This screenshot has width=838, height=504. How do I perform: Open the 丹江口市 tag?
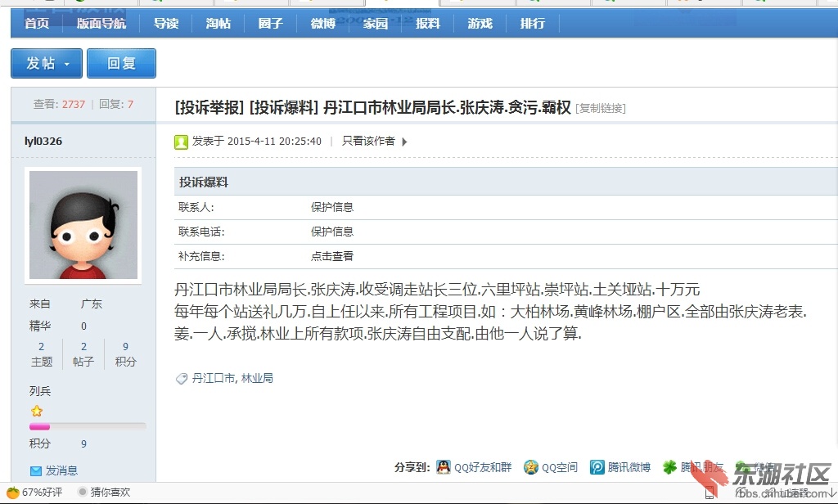point(214,378)
